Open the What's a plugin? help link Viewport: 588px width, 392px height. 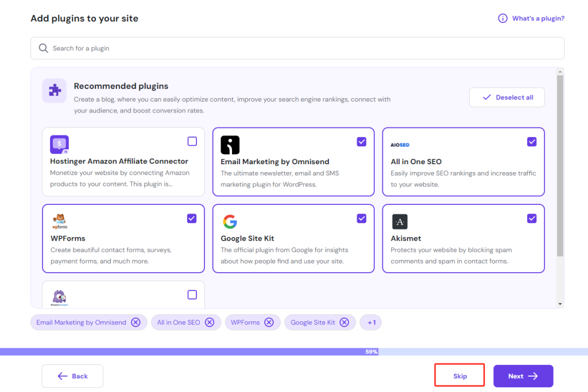point(531,18)
